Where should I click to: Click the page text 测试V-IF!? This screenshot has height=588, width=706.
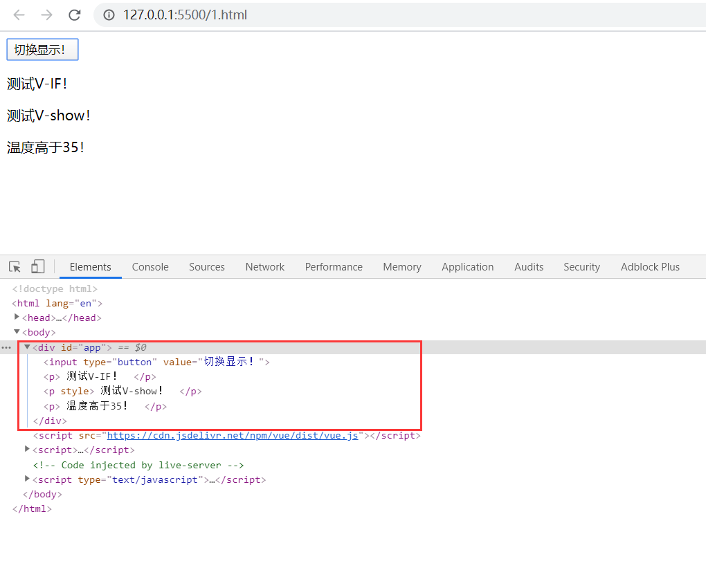tap(37, 84)
